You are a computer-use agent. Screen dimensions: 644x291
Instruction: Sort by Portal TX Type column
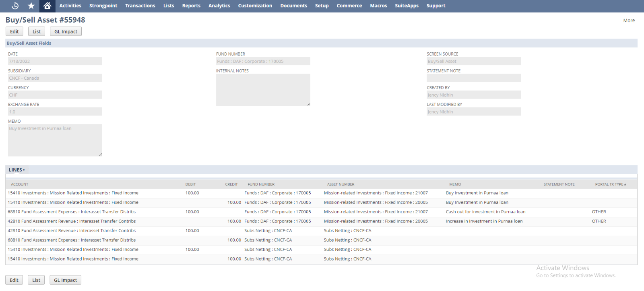[610, 184]
